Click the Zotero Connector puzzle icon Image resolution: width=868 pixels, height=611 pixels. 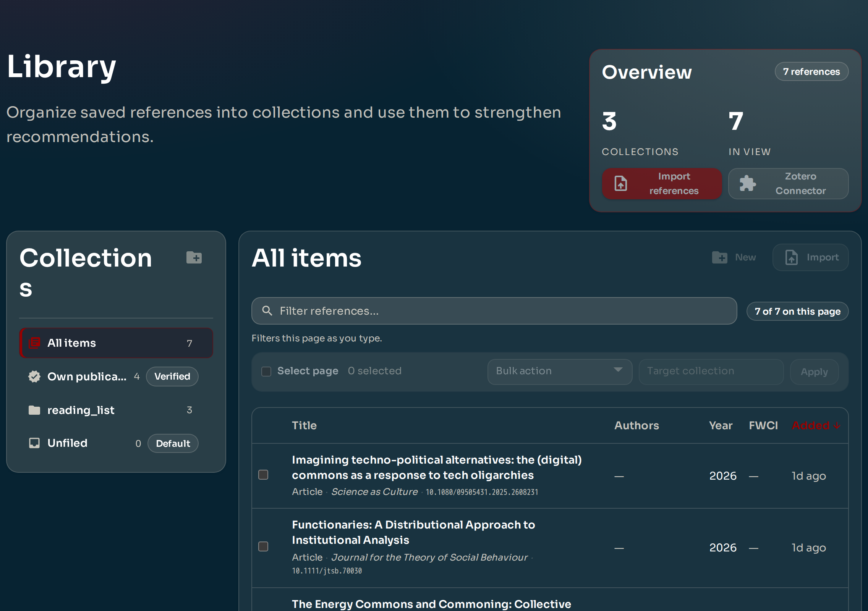click(748, 184)
